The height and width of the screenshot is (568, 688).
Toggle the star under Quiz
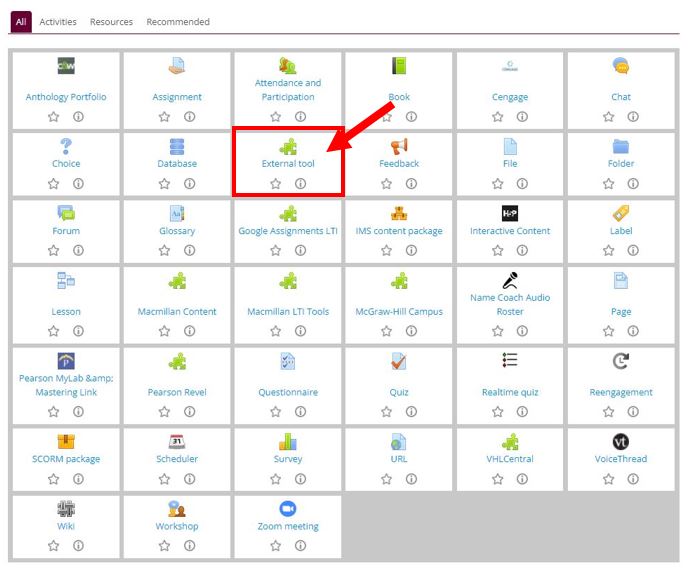(387, 412)
